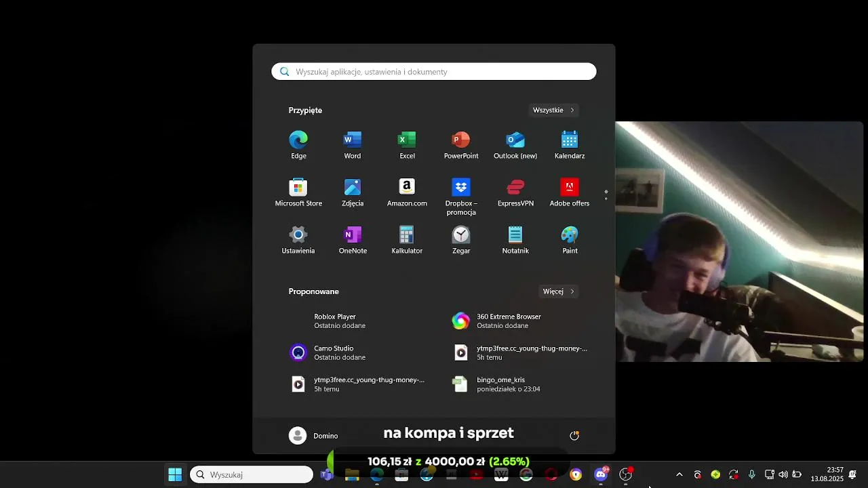Open Adobe offers tile

[570, 192]
